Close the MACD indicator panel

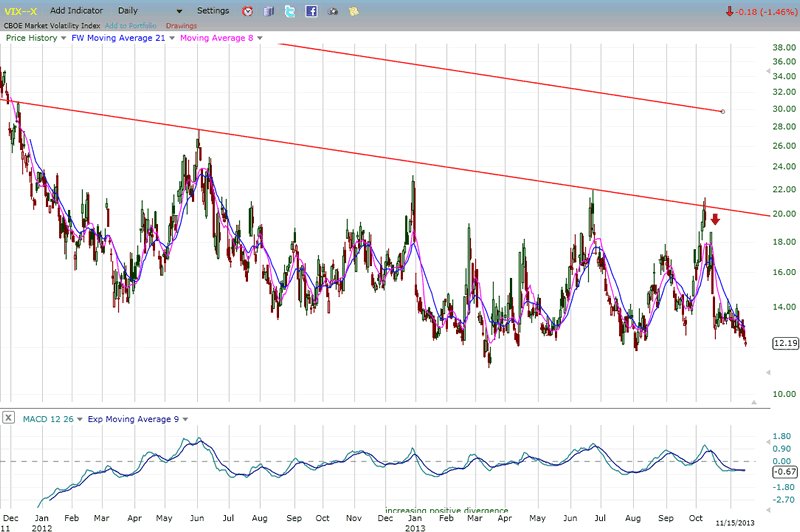(9, 418)
